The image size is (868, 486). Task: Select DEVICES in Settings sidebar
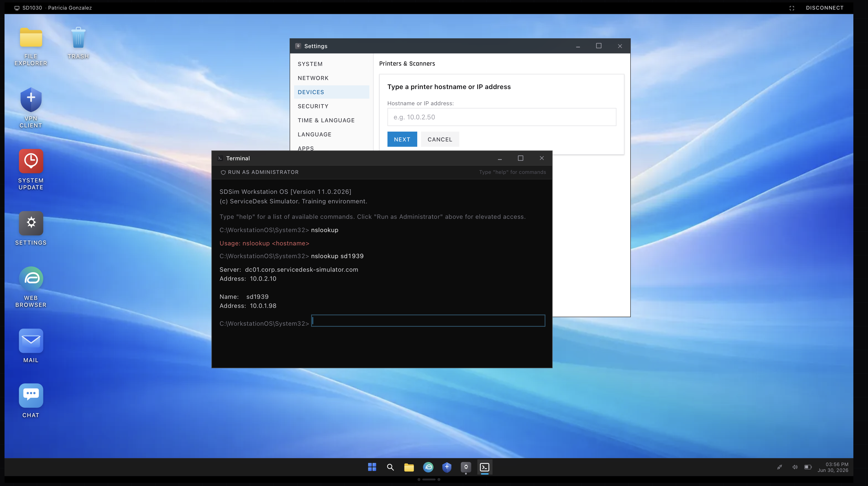(x=332, y=92)
